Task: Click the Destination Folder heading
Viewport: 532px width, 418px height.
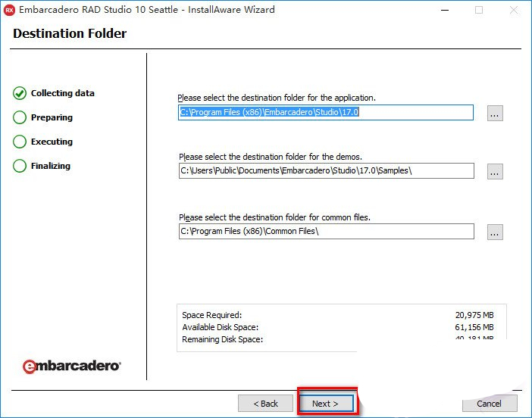Action: click(70, 33)
